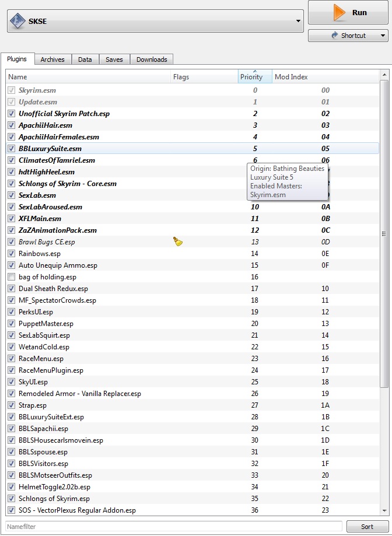Focus the Namefilter input field
The image size is (392, 536).
pos(174,527)
